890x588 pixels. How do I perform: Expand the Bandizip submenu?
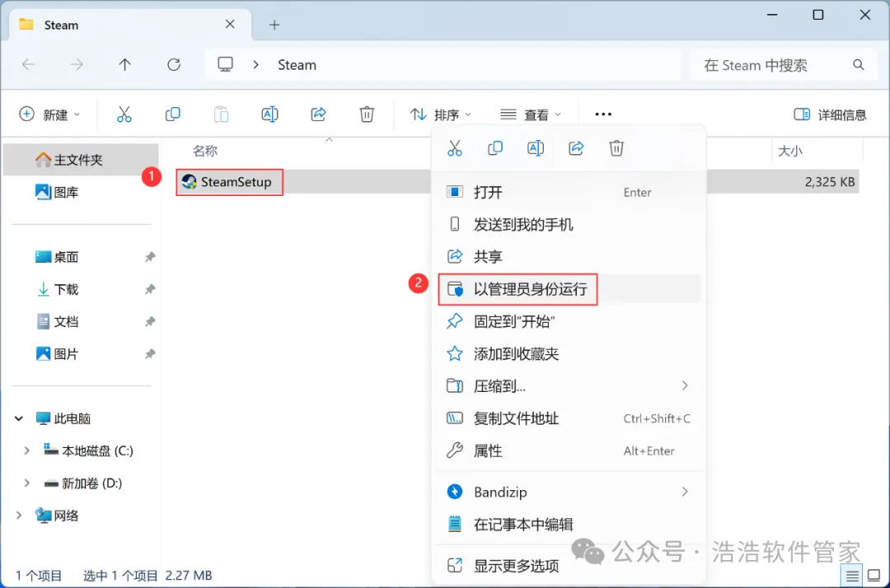pyautogui.click(x=685, y=492)
